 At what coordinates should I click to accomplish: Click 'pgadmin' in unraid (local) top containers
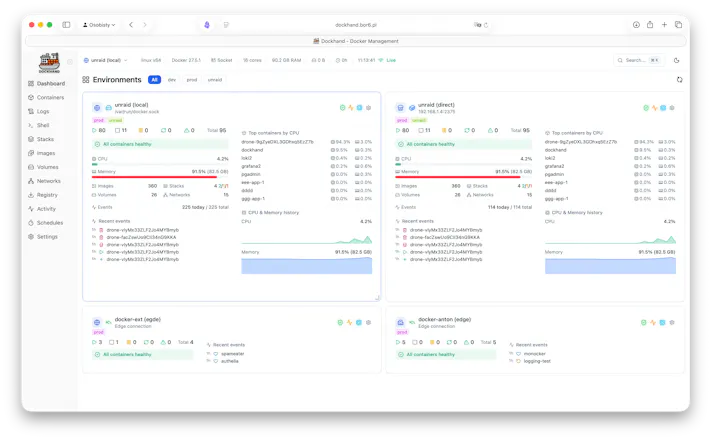point(251,174)
